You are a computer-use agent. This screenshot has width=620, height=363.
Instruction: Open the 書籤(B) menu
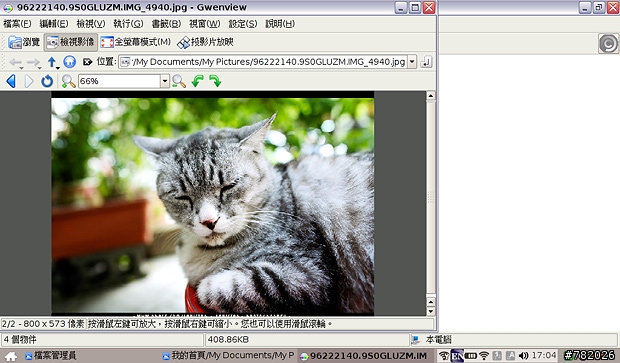coord(166,24)
